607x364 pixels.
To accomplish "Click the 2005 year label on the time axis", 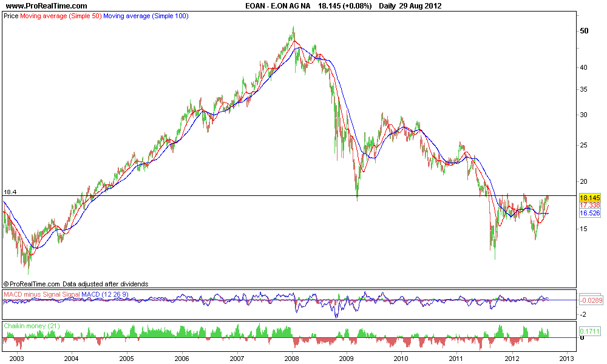I will [127, 358].
